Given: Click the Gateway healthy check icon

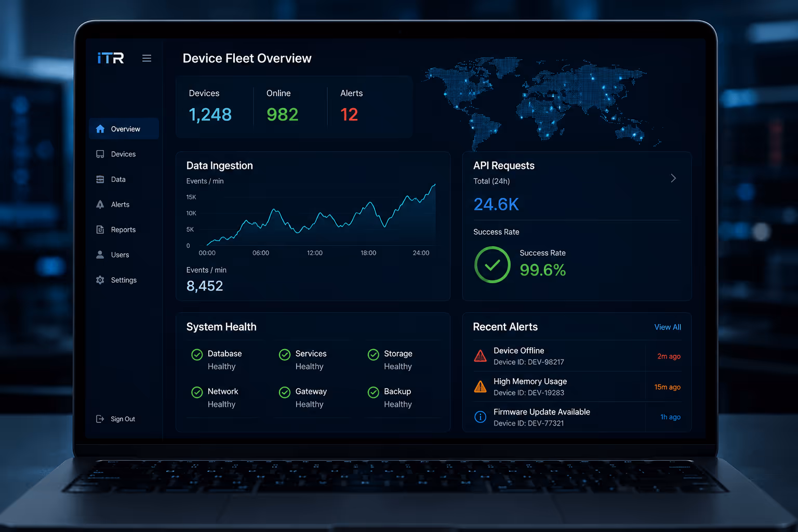Looking at the screenshot, I should point(285,392).
